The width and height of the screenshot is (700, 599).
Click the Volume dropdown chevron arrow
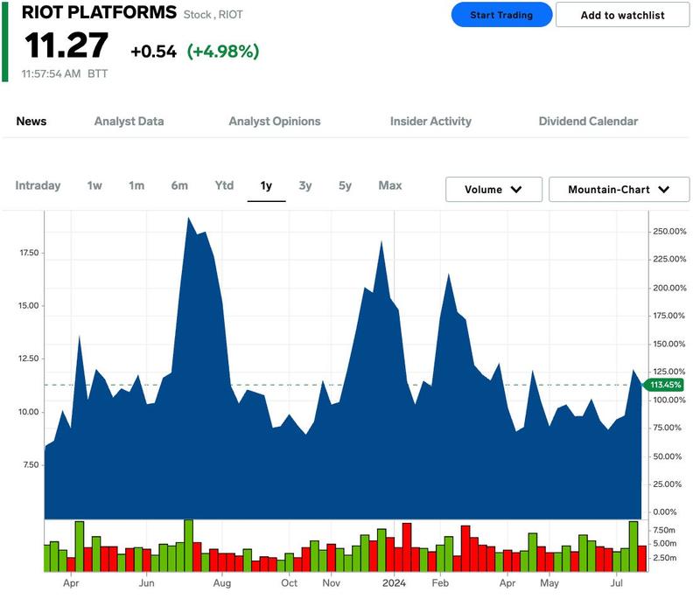coord(516,190)
